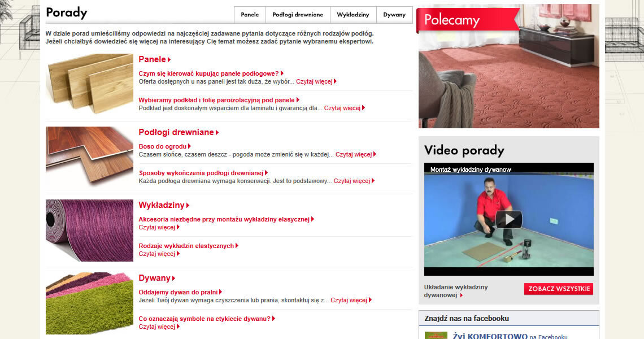Open the Dywany section heading link
The height and width of the screenshot is (339, 644).
pos(155,278)
